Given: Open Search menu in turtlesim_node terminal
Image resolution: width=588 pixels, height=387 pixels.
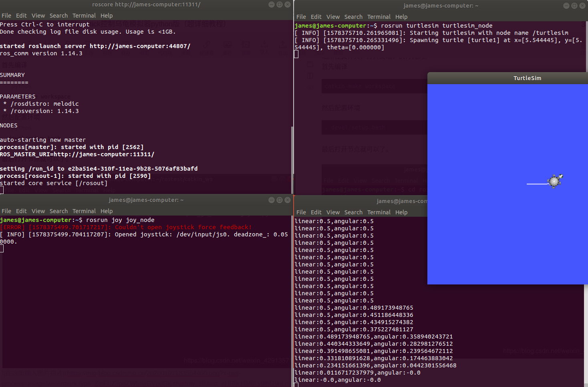Looking at the screenshot, I should pos(353,17).
